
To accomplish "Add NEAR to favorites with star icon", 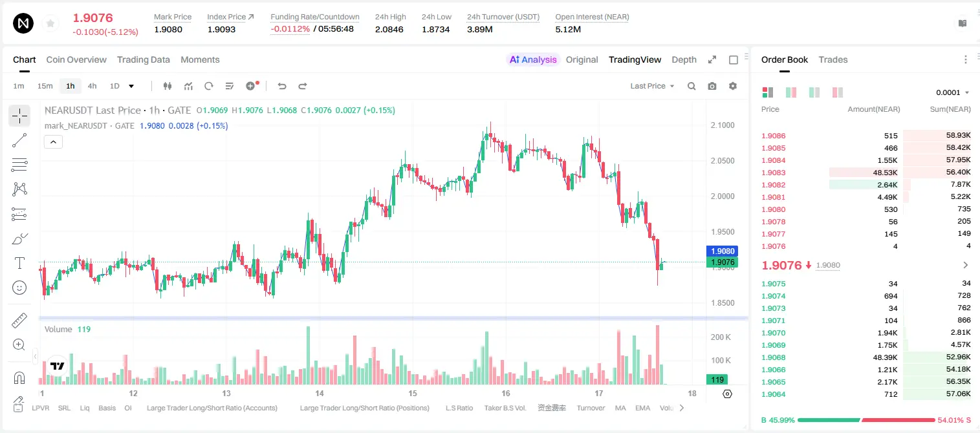I will (50, 24).
